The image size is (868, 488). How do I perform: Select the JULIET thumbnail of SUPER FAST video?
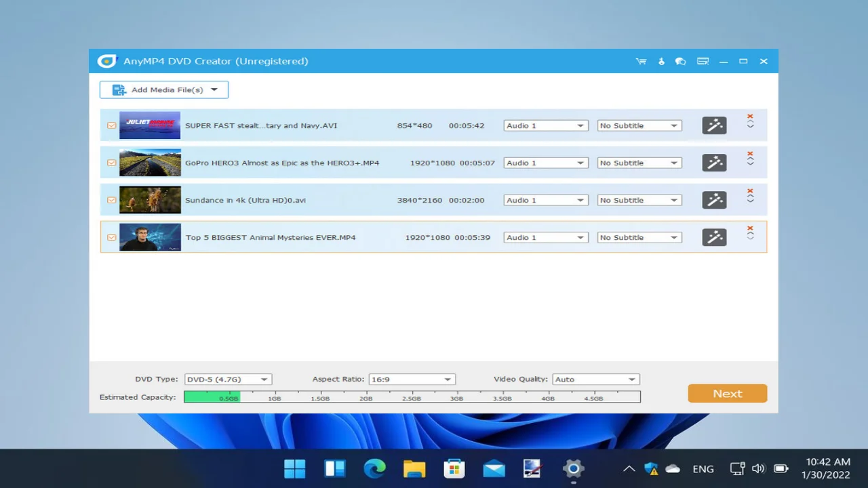pyautogui.click(x=150, y=125)
